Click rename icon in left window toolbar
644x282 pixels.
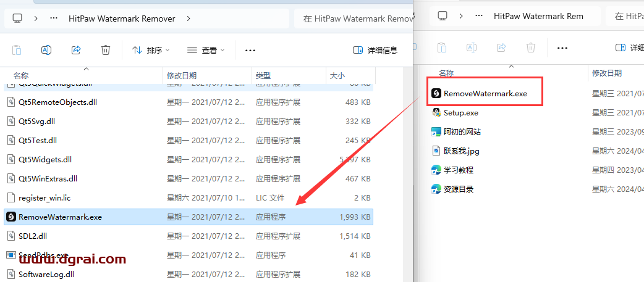pyautogui.click(x=46, y=50)
